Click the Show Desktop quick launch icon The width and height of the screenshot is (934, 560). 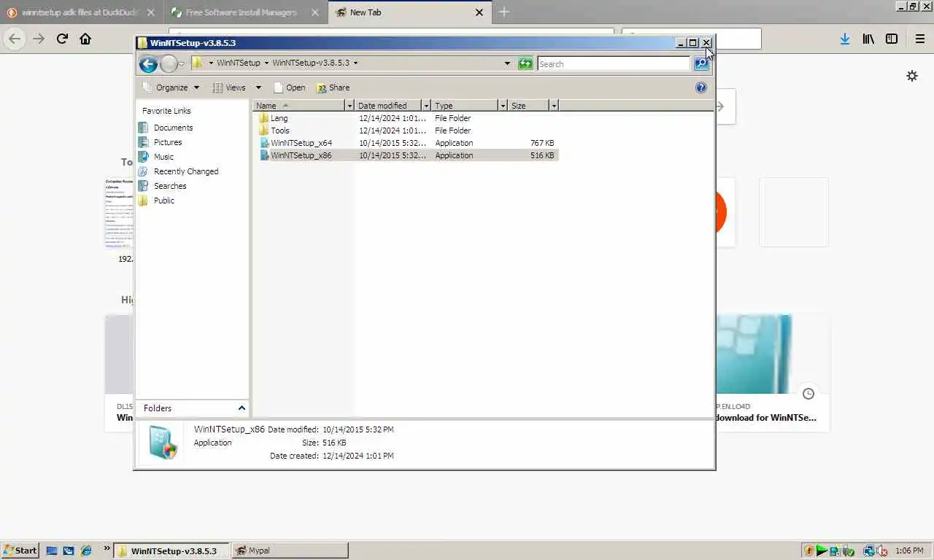pyautogui.click(x=52, y=551)
